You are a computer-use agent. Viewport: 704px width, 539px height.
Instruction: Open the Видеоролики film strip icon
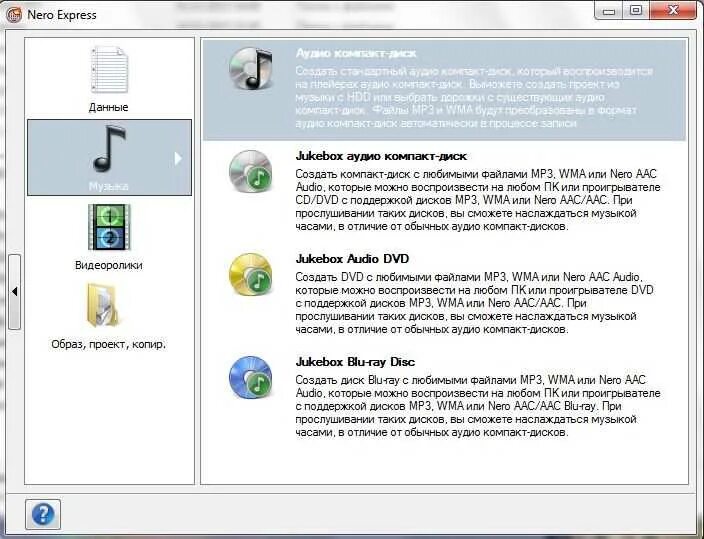coord(109,227)
